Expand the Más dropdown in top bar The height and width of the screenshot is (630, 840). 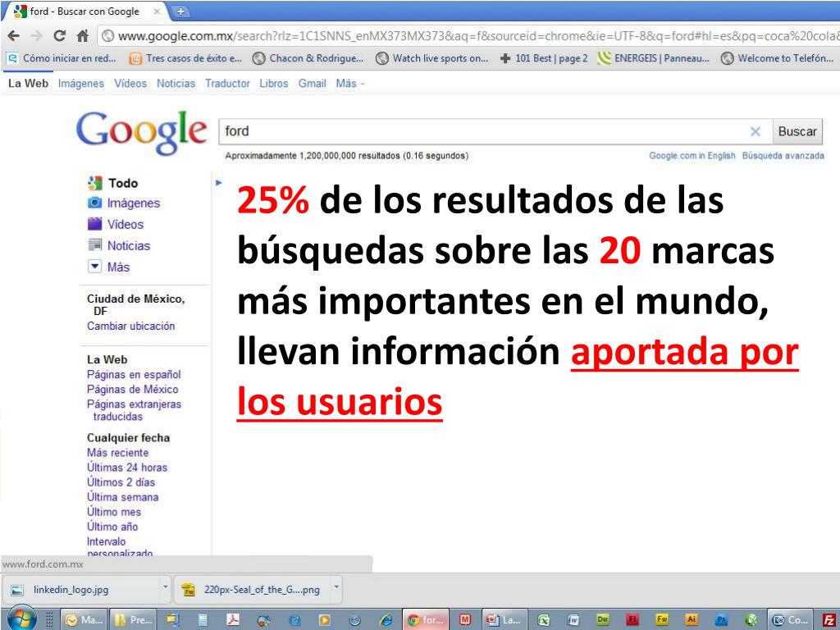(x=349, y=84)
